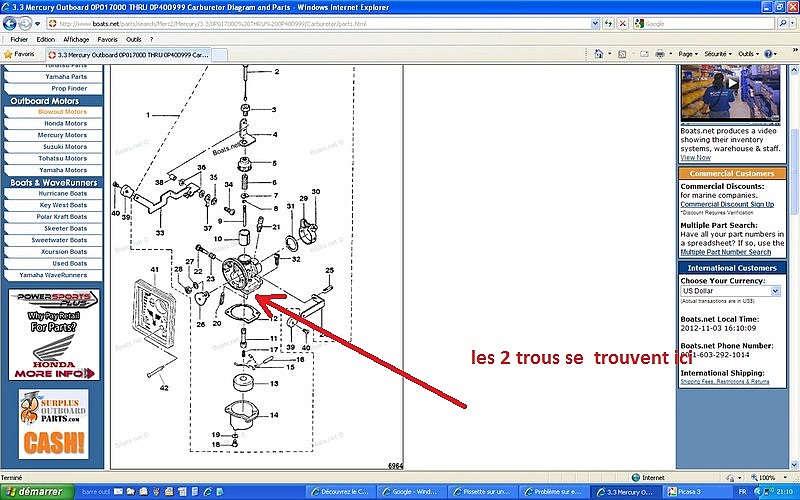Click the Surplus Outboard Parts CASH ad
The image size is (800, 500).
54,424
